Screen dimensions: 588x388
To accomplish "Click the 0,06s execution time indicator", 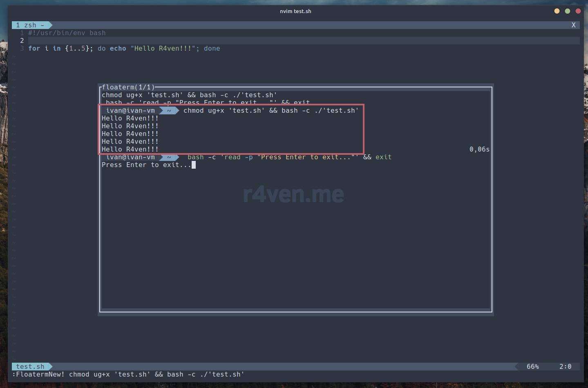I will coord(479,149).
